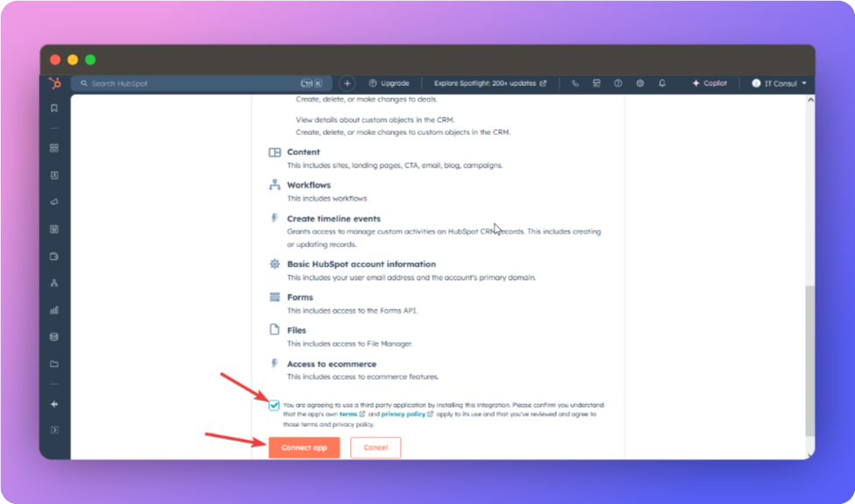Open the Automation icon in the sidebar
The height and width of the screenshot is (504, 855).
pos(54,283)
